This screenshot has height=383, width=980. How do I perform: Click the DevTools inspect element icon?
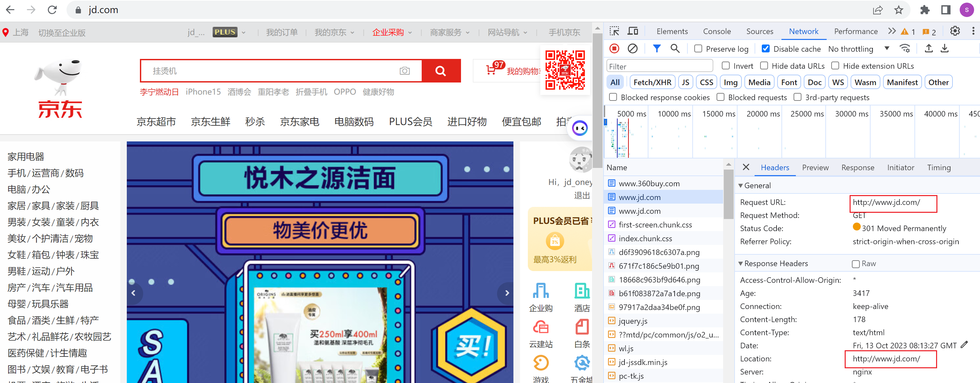(x=614, y=31)
